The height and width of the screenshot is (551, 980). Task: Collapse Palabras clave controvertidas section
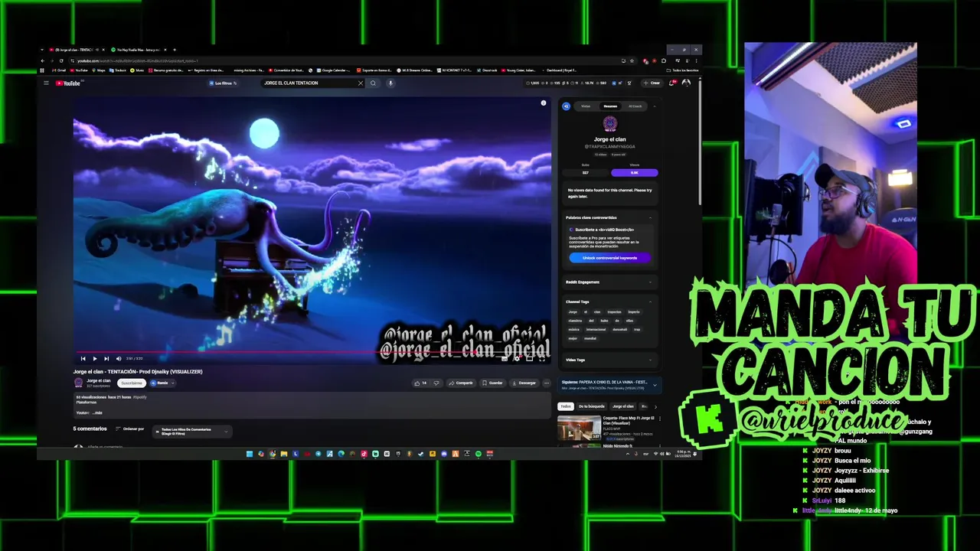(650, 217)
